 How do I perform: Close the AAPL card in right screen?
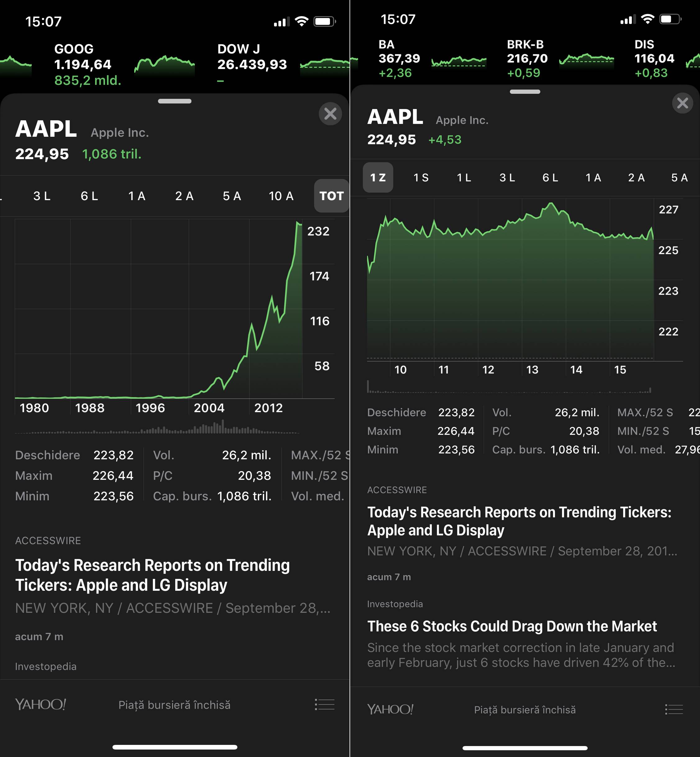click(683, 103)
